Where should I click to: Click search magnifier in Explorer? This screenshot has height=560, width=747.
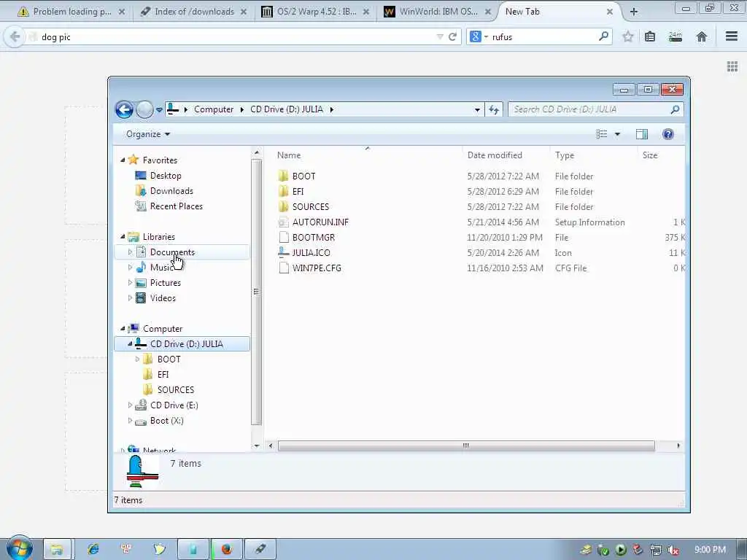675,109
